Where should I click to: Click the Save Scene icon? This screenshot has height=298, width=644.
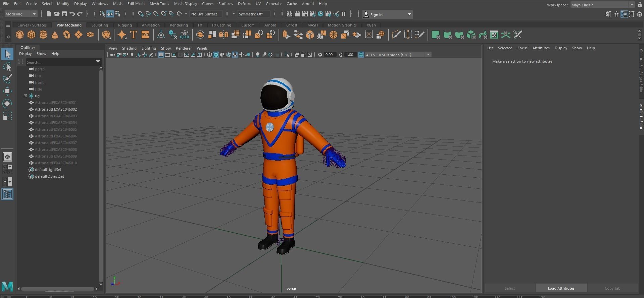point(64,14)
